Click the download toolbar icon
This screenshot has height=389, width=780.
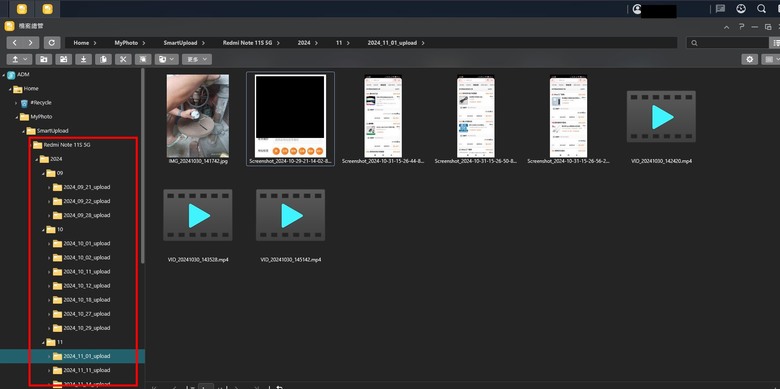pyautogui.click(x=84, y=59)
